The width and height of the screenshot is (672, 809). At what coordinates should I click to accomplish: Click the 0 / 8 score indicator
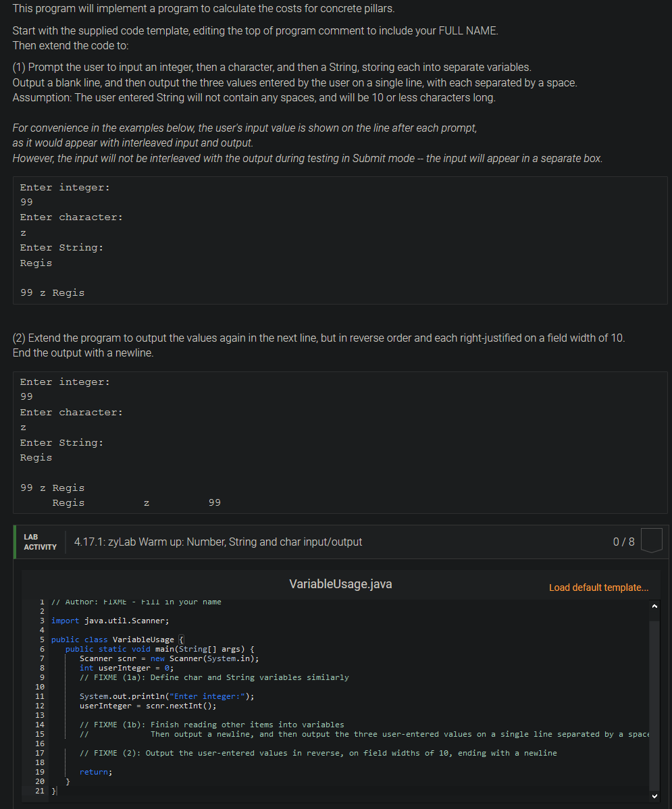(624, 542)
